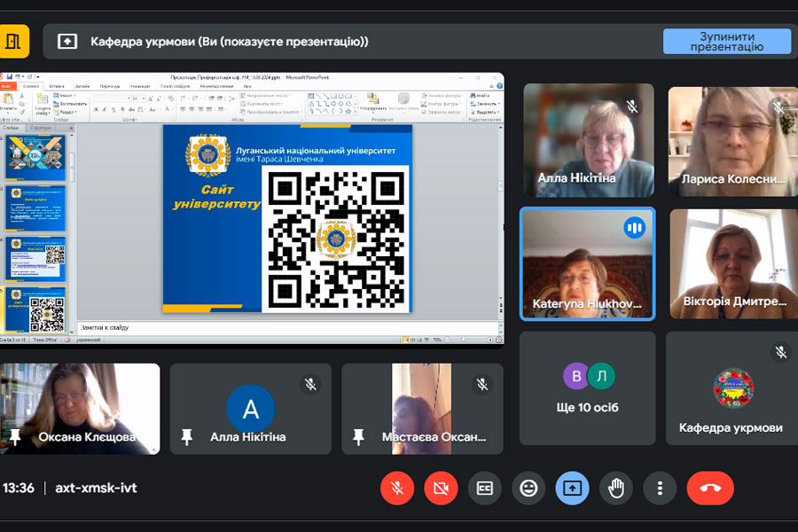Screen dimensions: 798x532
Task: Pin Оксана Клєщова's video tile
Action: pyautogui.click(x=15, y=436)
